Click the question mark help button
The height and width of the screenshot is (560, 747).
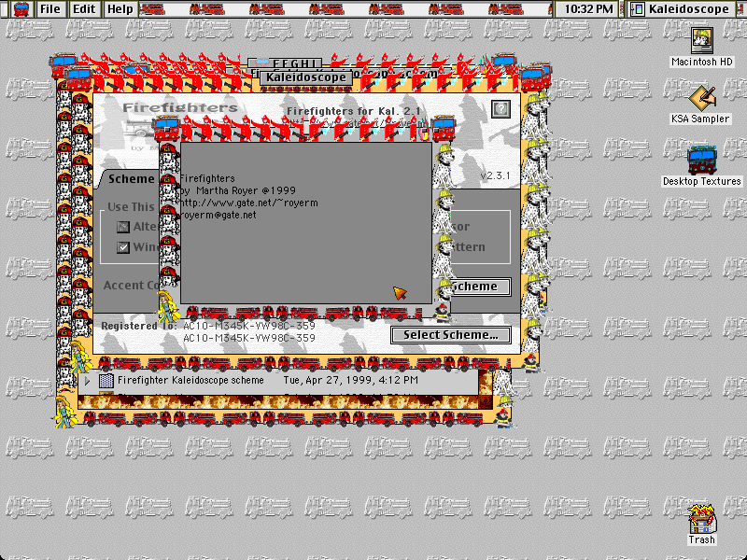[x=500, y=109]
